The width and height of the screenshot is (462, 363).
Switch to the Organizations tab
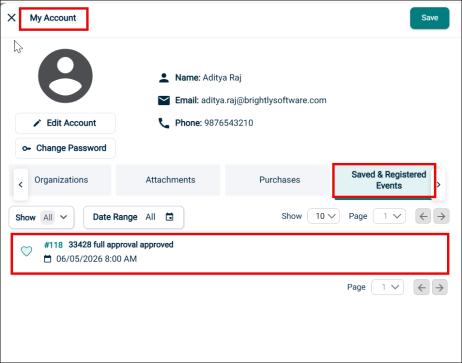click(x=61, y=180)
